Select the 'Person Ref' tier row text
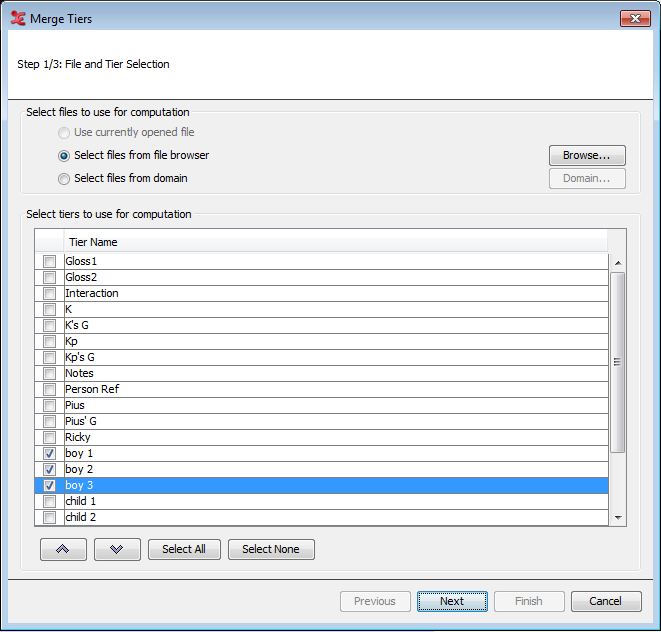 point(92,390)
